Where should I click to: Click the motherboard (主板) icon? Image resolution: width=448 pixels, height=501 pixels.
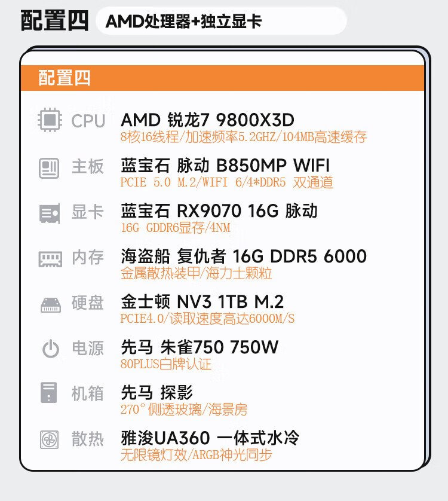pos(50,167)
